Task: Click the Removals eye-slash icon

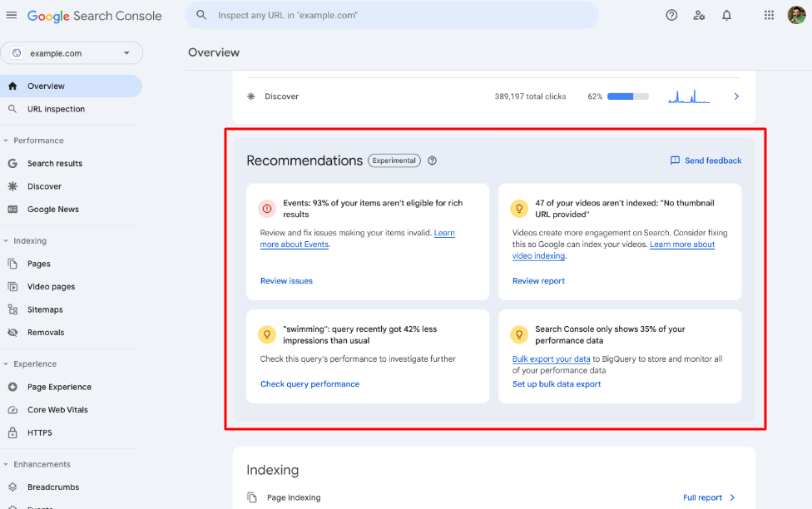Action: click(13, 333)
